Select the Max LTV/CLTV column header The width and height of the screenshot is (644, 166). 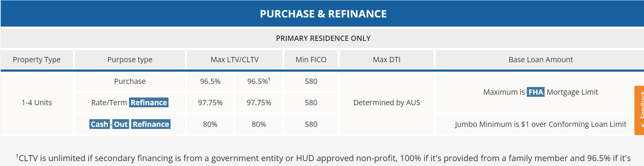click(234, 60)
